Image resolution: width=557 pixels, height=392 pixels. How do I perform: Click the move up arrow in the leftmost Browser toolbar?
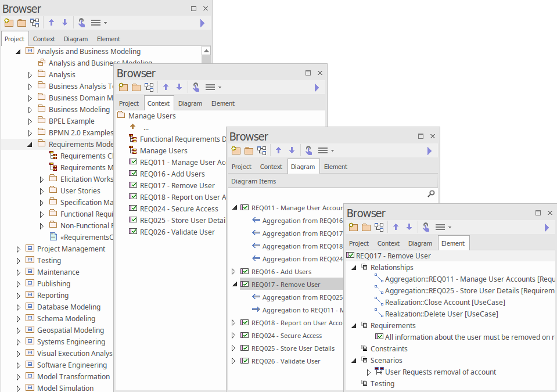tap(51, 23)
